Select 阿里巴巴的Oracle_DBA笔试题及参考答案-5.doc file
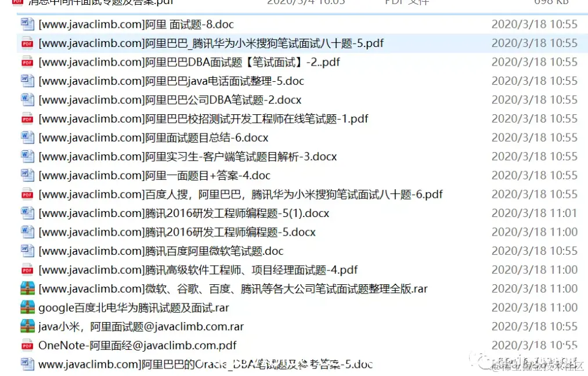The image size is (588, 376). (x=205, y=364)
